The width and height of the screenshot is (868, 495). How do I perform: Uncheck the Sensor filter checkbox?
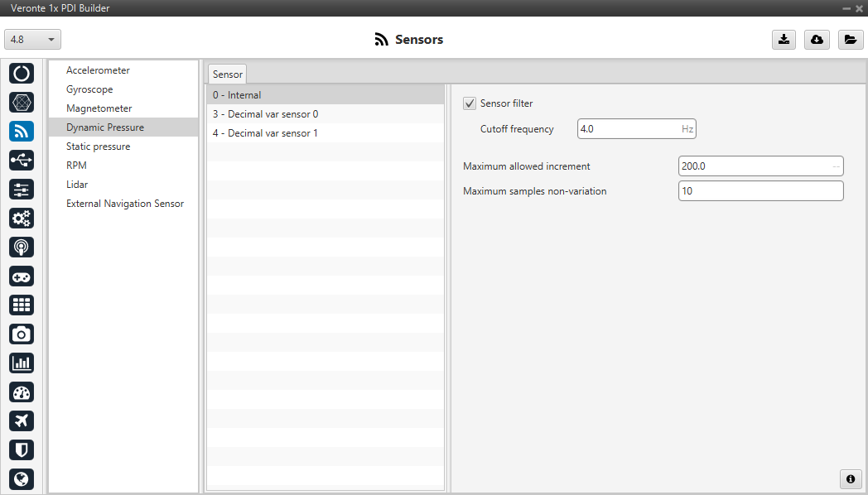click(x=470, y=103)
